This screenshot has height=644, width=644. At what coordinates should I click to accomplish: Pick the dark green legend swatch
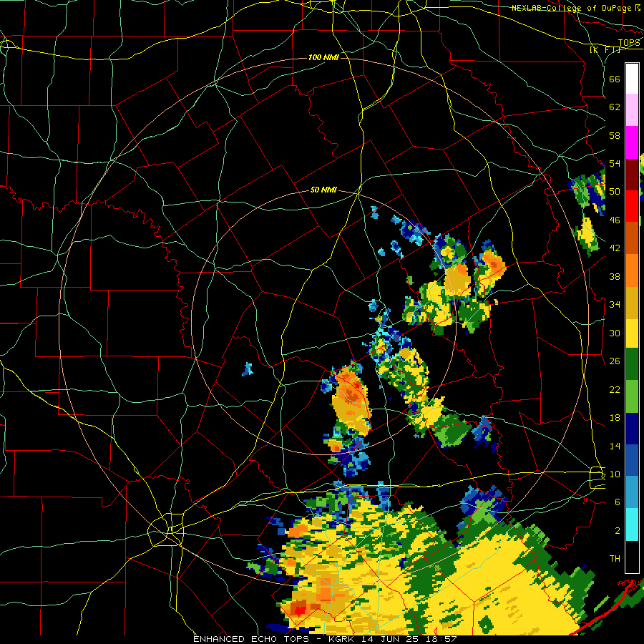click(632, 364)
